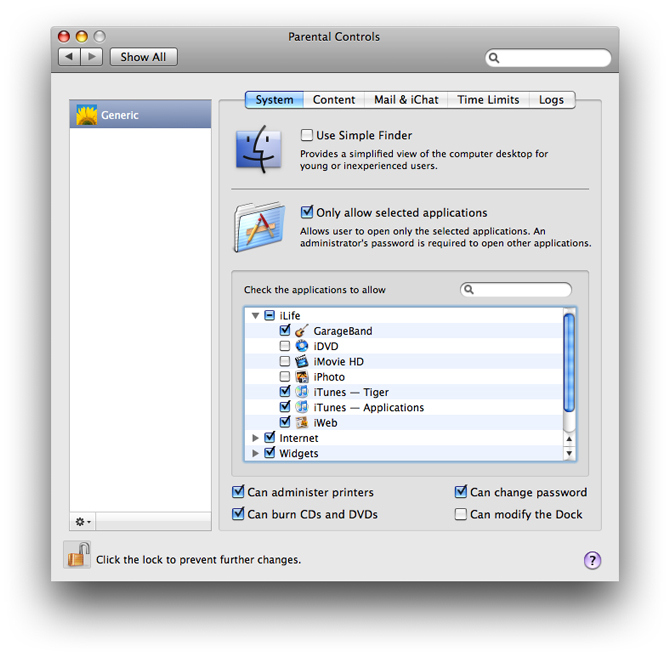Viewport: 670px width, 656px height.
Task: Click the red close window button
Action: coord(64,36)
